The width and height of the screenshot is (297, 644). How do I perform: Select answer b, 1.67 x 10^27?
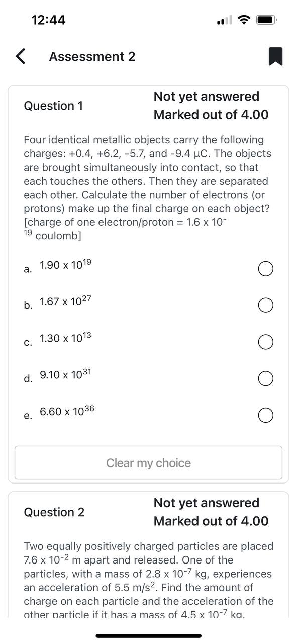(265, 305)
